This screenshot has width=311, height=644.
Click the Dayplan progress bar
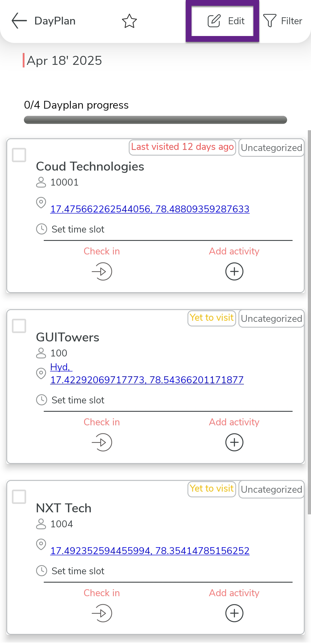[x=155, y=120]
